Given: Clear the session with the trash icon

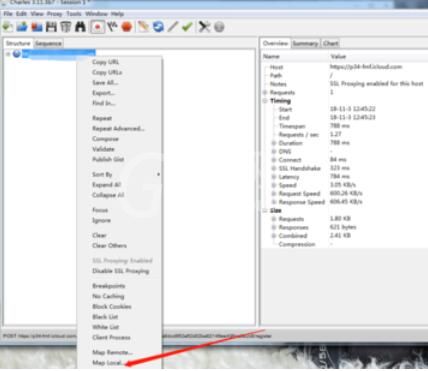Looking at the screenshot, I should [x=66, y=27].
